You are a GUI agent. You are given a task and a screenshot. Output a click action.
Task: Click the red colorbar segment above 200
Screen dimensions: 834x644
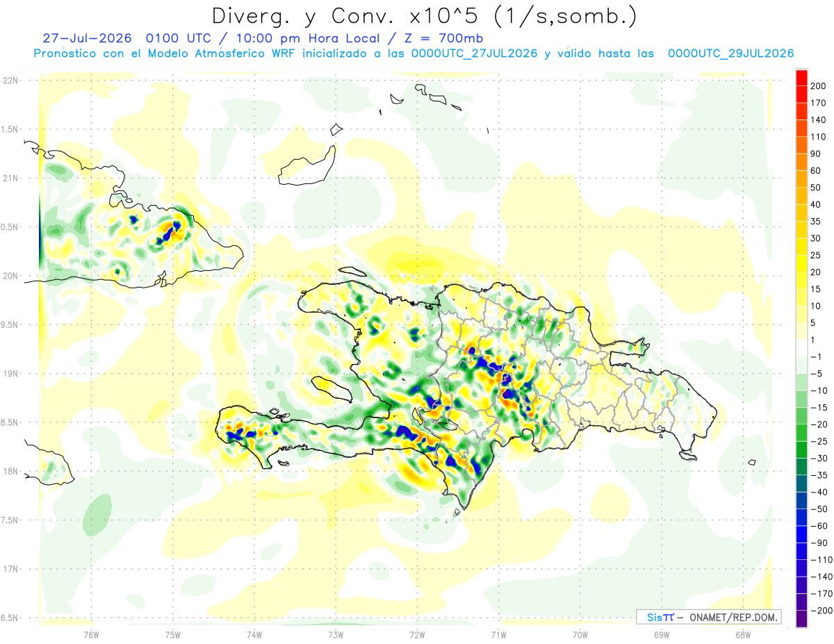click(x=801, y=78)
